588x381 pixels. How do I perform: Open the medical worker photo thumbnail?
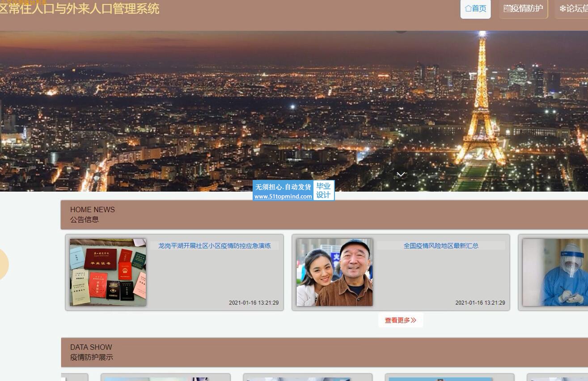555,272
